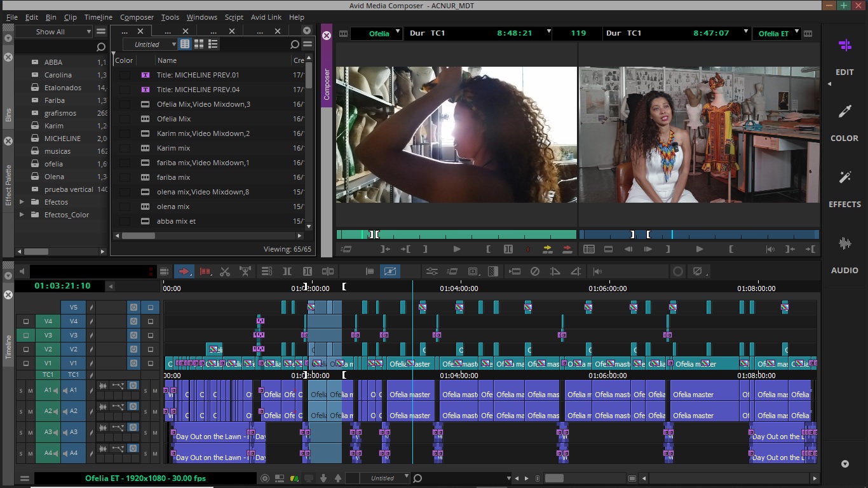The image size is (868, 488).
Task: Open the Composer menu
Action: [137, 17]
